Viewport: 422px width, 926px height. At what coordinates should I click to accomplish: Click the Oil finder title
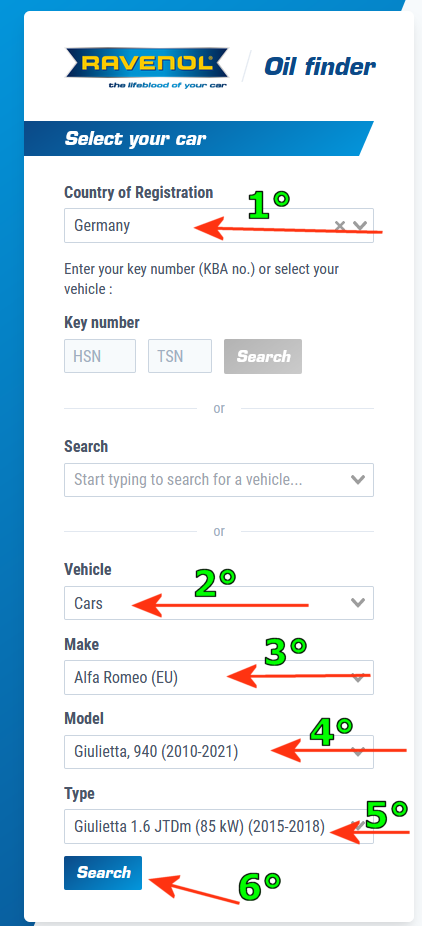[x=320, y=67]
